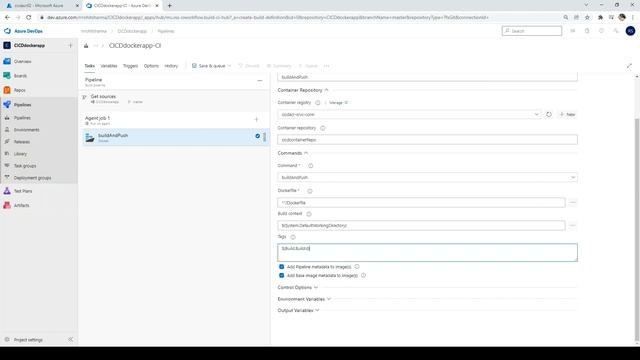Collapse the sidebar with double-chevron icon
The height and width of the screenshot is (360, 640).
pos(71,340)
